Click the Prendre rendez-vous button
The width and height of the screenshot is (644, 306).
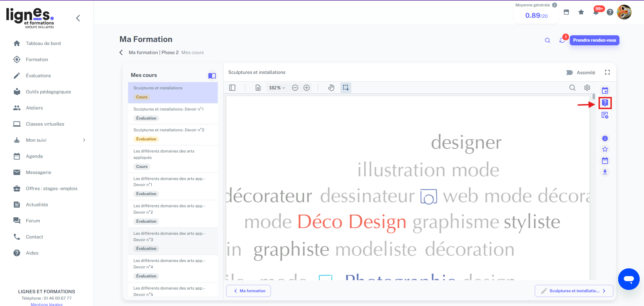click(594, 40)
